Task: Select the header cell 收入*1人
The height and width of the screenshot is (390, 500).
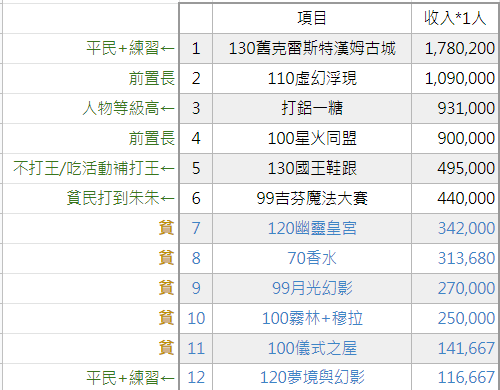Action: coord(455,18)
